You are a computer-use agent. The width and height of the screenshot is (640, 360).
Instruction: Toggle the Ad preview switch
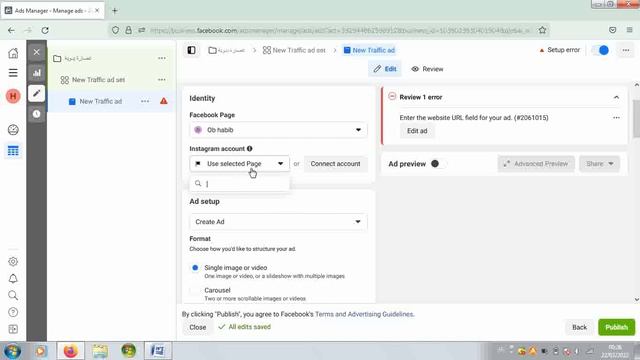[438, 164]
